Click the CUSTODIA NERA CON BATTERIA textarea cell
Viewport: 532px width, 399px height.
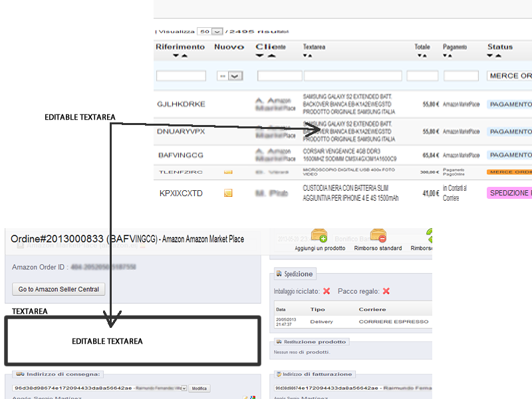[350, 193]
